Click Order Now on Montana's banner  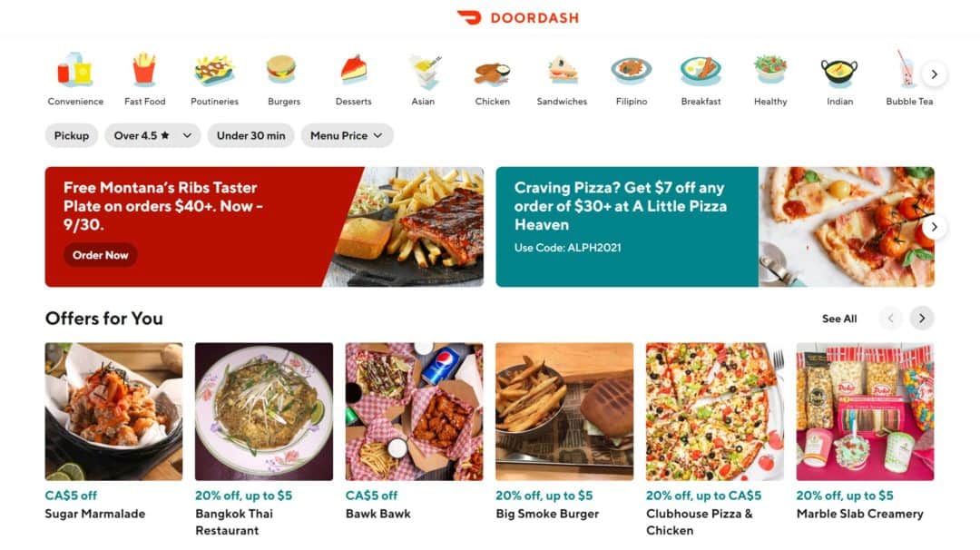pos(100,255)
